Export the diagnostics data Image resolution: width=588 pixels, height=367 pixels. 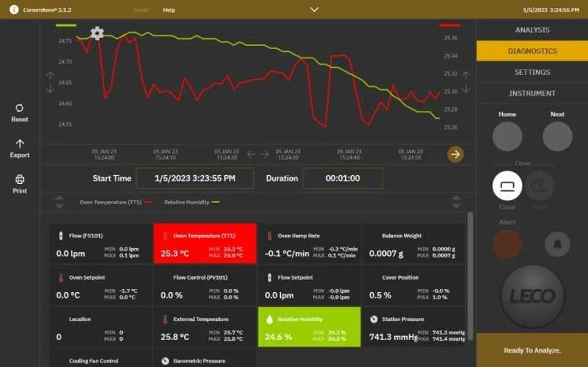point(20,144)
